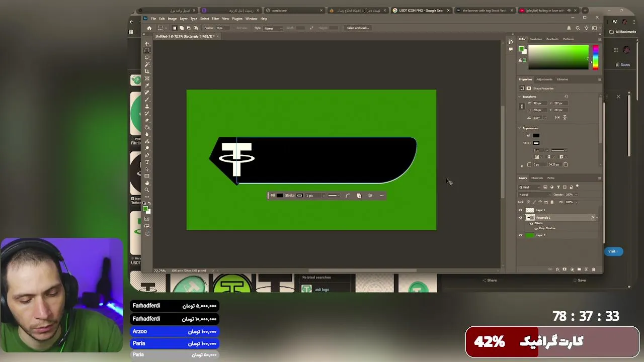Reset transform in Properties panel
Image resolution: width=644 pixels, height=362 pixels.
(x=566, y=97)
